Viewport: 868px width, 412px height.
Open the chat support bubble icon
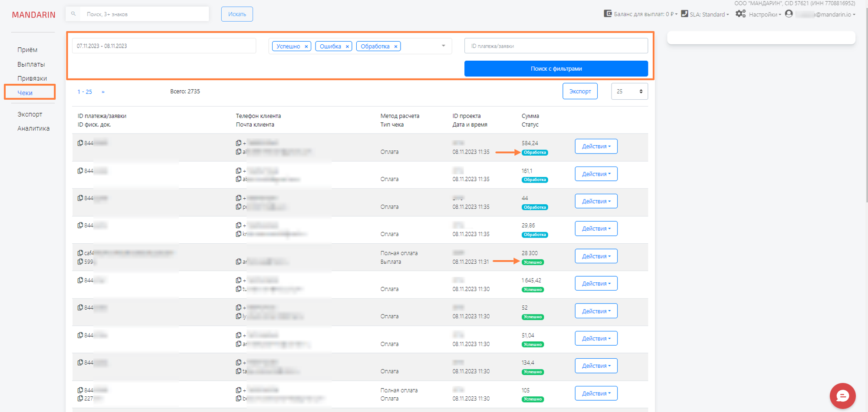(x=842, y=396)
